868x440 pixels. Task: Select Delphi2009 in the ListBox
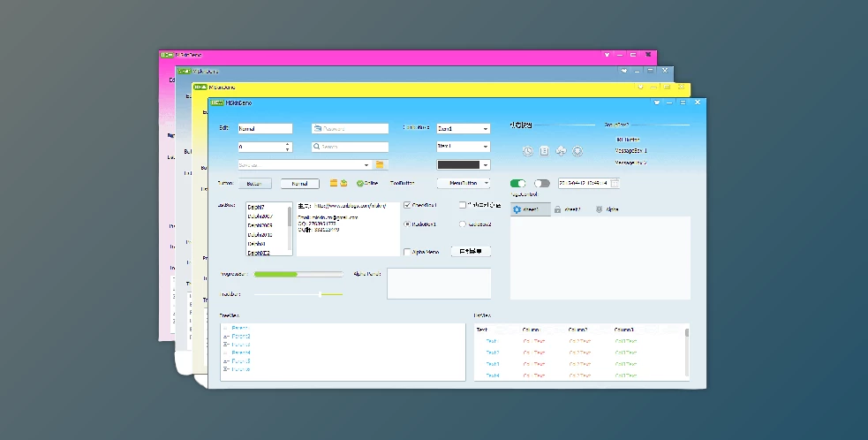coord(260,225)
